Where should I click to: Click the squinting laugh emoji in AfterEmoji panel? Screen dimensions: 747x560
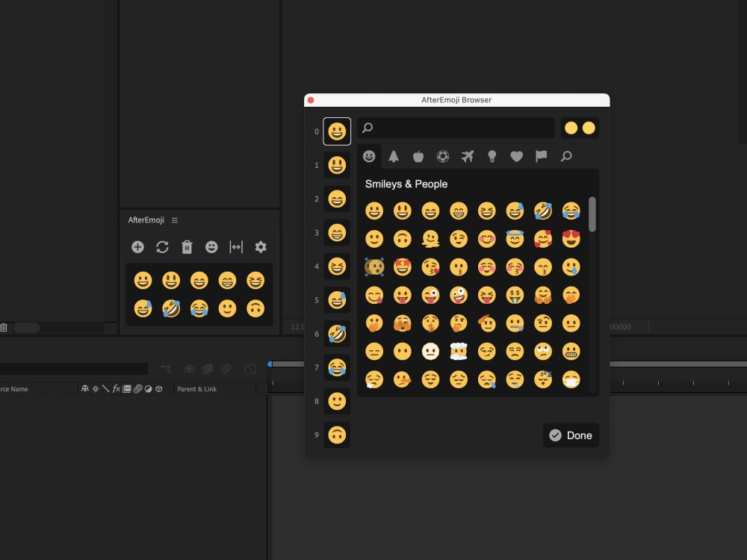[255, 281]
